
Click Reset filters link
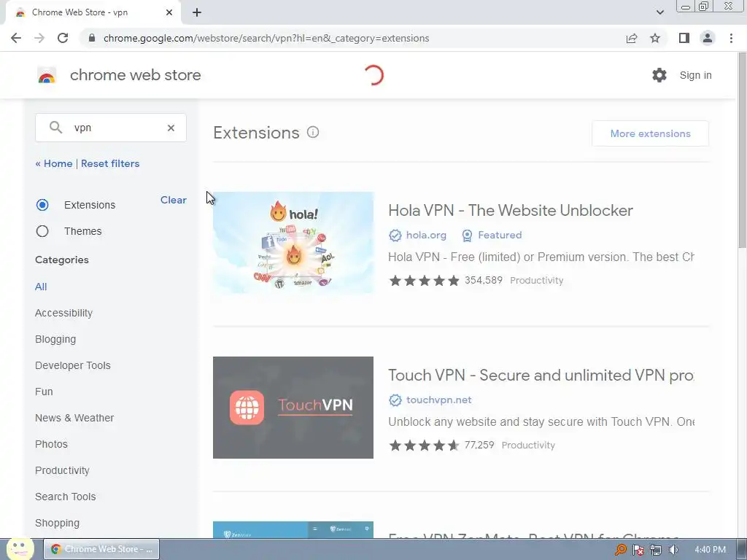(x=110, y=163)
